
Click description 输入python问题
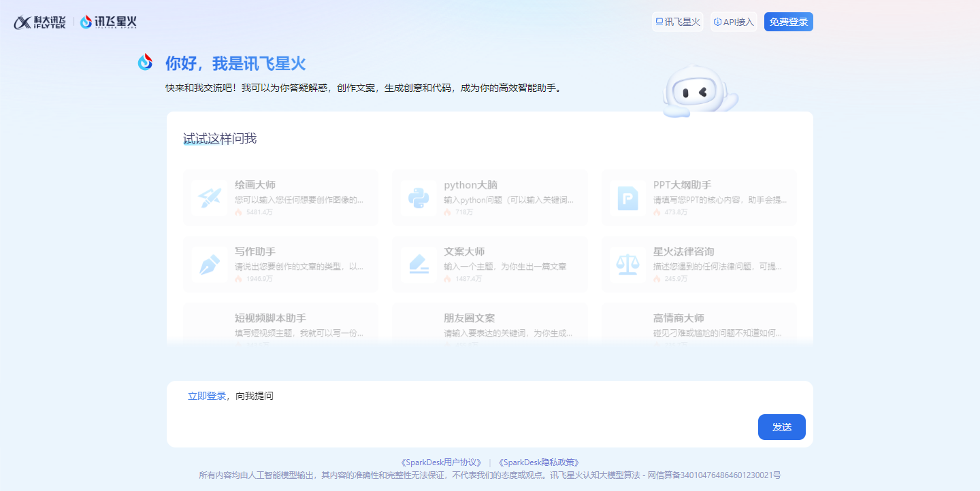[509, 200]
